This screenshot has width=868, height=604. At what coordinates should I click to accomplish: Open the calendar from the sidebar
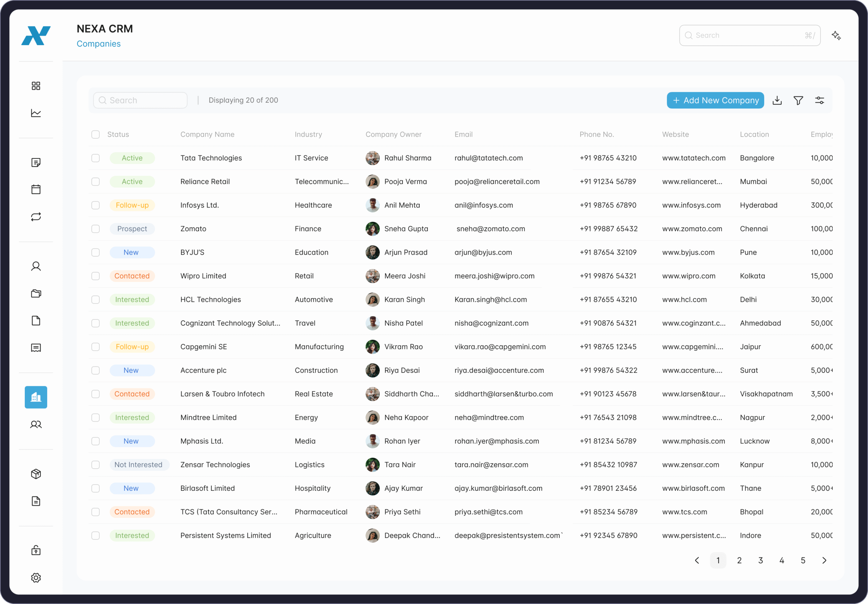click(36, 189)
